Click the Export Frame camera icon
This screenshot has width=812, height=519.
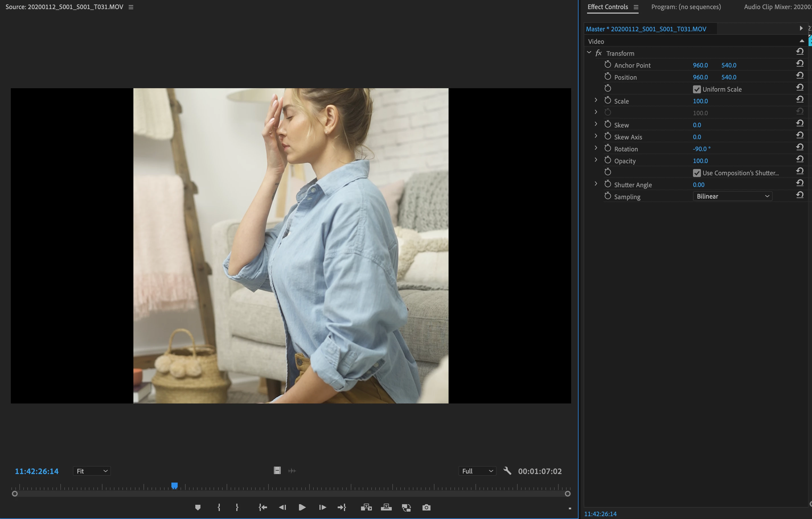pos(426,507)
